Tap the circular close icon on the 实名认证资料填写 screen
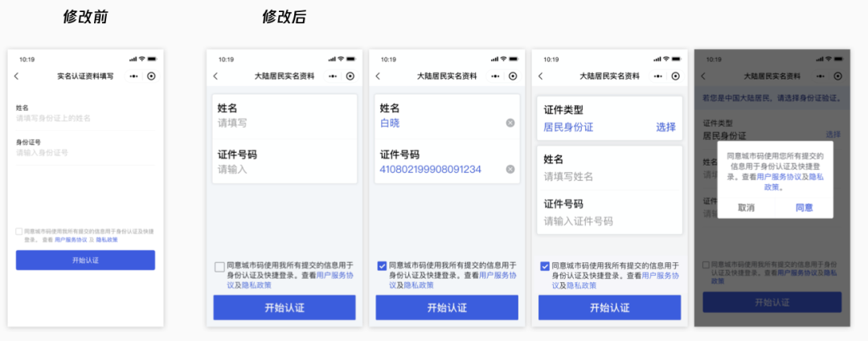 [151, 76]
